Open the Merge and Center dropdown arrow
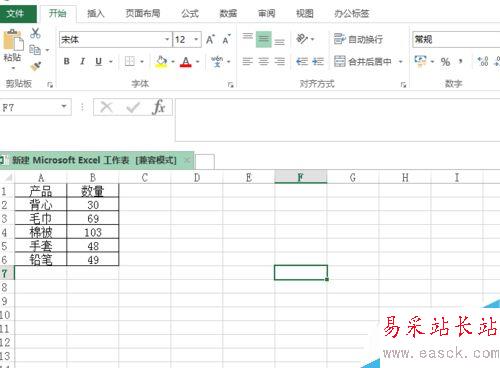The width and height of the screenshot is (500, 368). pyautogui.click(x=401, y=62)
